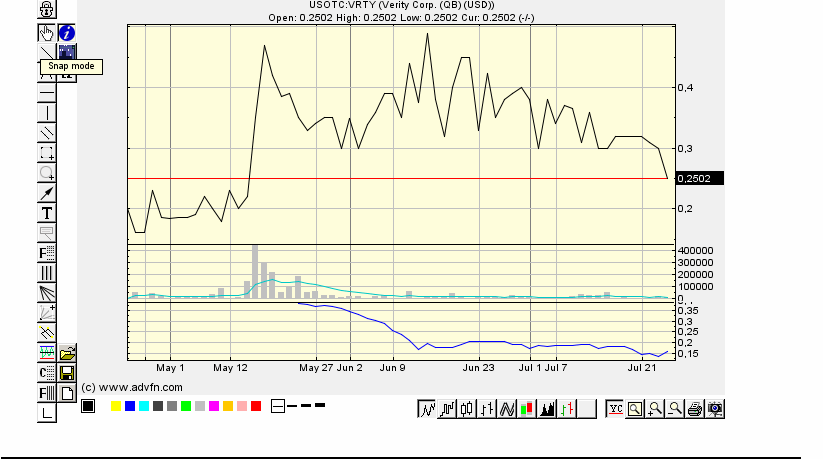The image size is (823, 459).
Task: Pick the green color swatch
Action: 186,406
